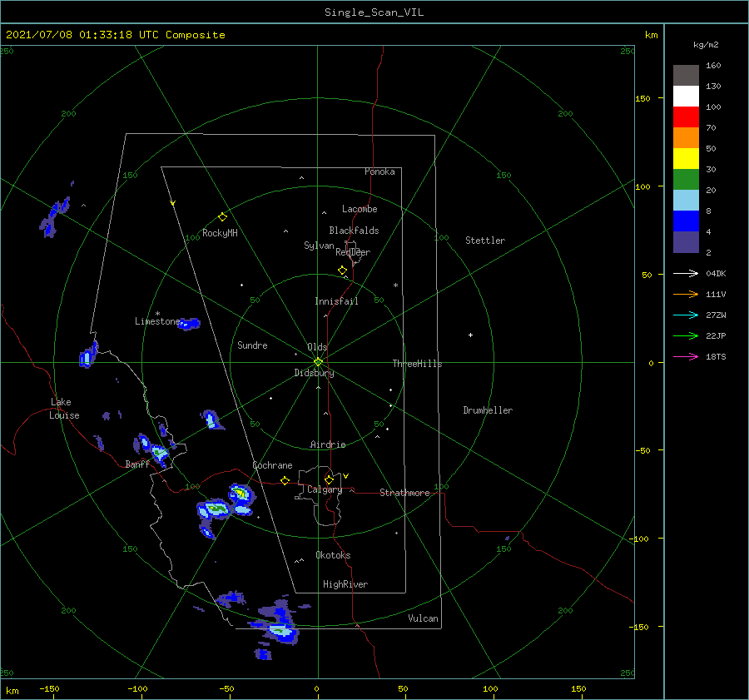Click the kg/m2 legend unit label

coord(706,45)
